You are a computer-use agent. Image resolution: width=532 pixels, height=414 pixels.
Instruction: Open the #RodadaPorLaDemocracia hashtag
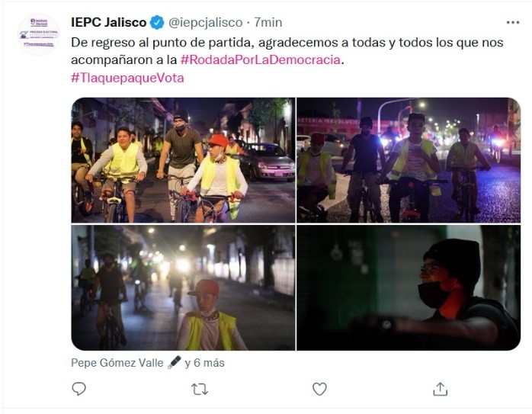(x=260, y=59)
